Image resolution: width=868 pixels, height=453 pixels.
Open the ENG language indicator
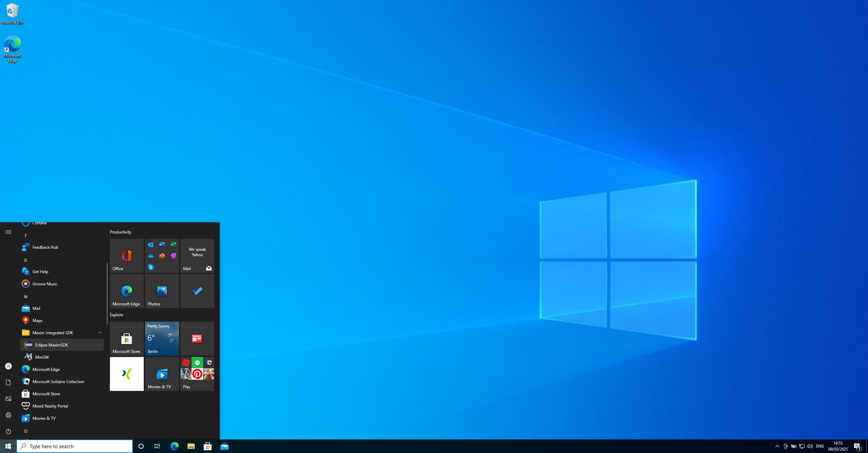point(820,446)
